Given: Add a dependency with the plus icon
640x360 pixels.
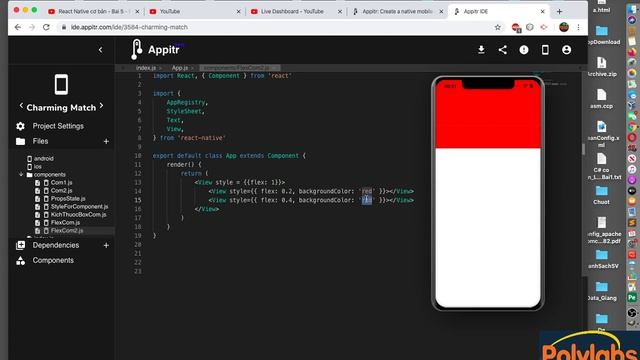Looking at the screenshot, I should point(106,245).
